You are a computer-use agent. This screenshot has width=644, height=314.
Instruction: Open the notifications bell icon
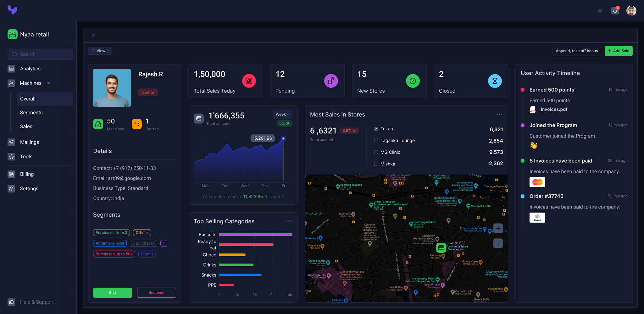click(615, 11)
